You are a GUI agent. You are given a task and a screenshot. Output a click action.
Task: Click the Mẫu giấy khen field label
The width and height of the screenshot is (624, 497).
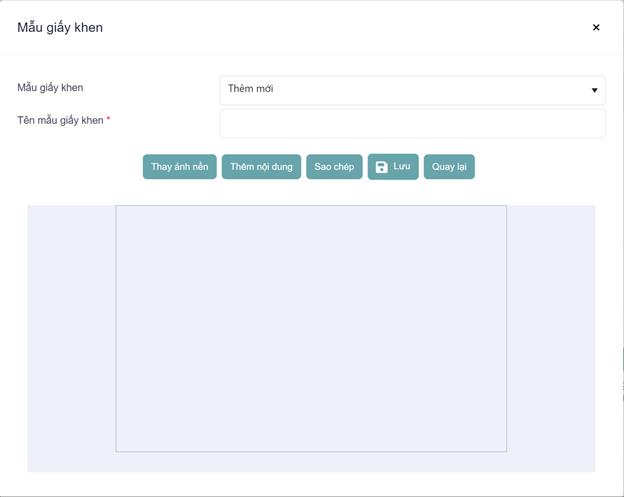50,88
